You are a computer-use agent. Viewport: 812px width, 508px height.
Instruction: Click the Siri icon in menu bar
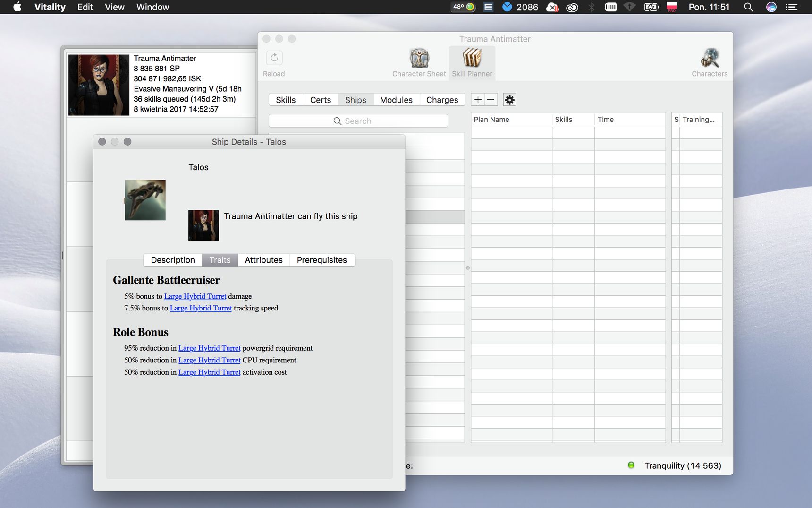tap(771, 7)
